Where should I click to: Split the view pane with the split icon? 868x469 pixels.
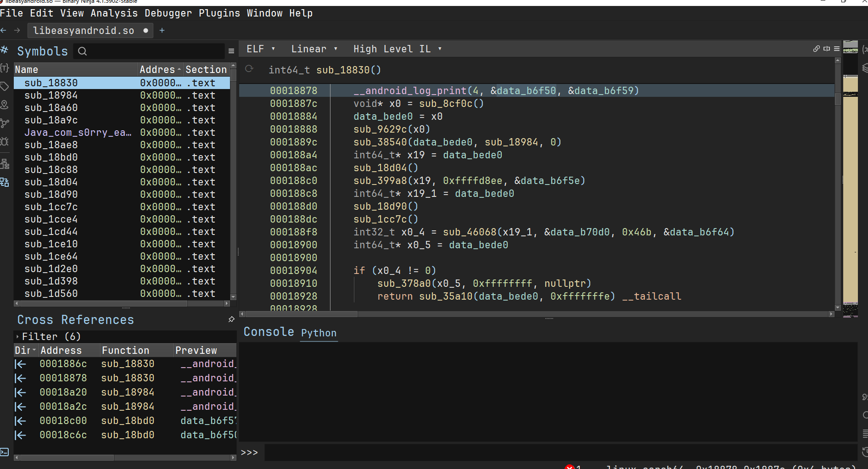point(827,49)
